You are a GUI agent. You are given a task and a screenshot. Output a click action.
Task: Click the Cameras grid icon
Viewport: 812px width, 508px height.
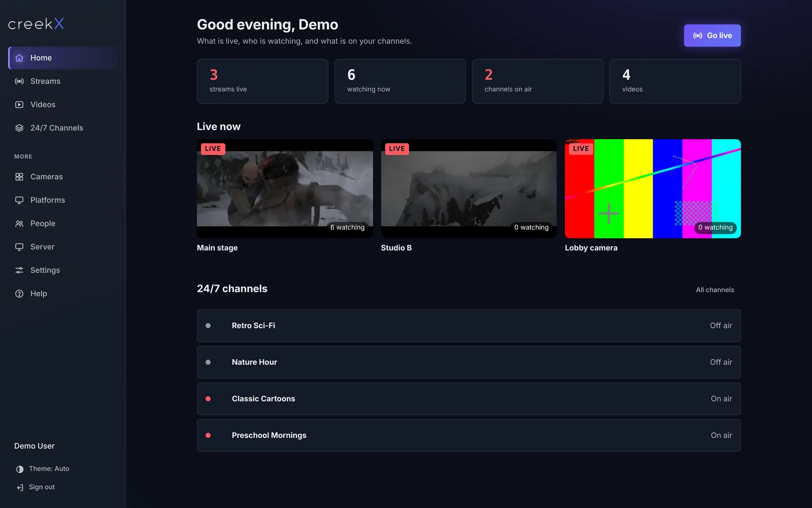19,177
